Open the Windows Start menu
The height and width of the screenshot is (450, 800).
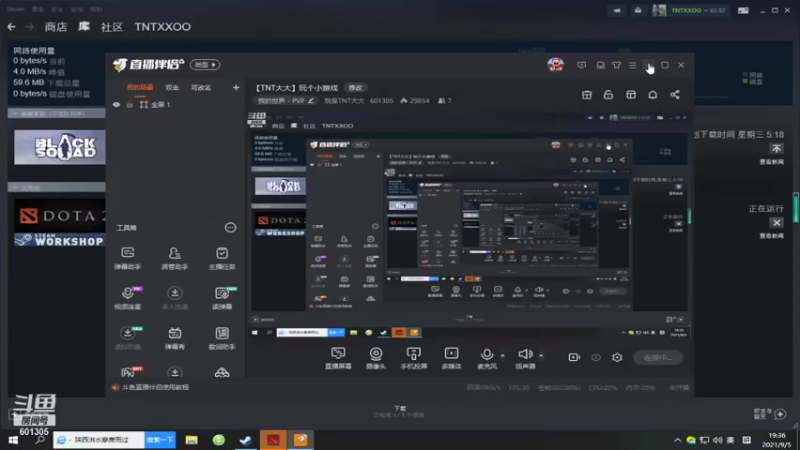(x=13, y=440)
